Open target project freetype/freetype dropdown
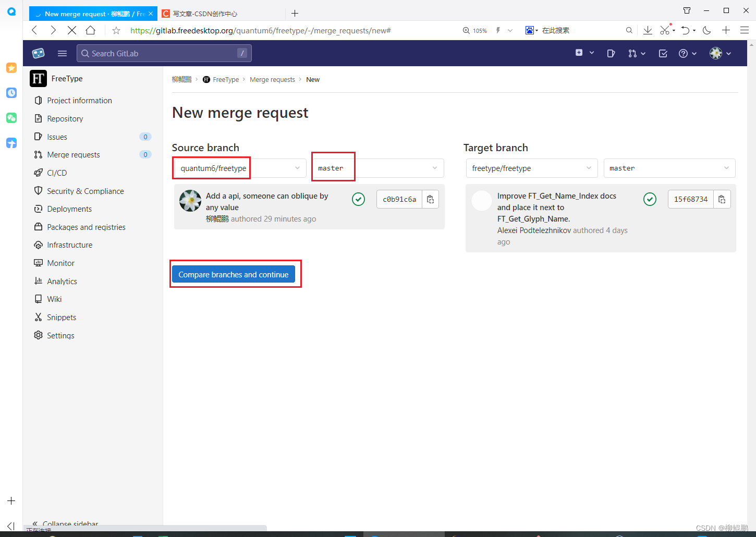Screen dimensions: 756x537 pos(532,168)
